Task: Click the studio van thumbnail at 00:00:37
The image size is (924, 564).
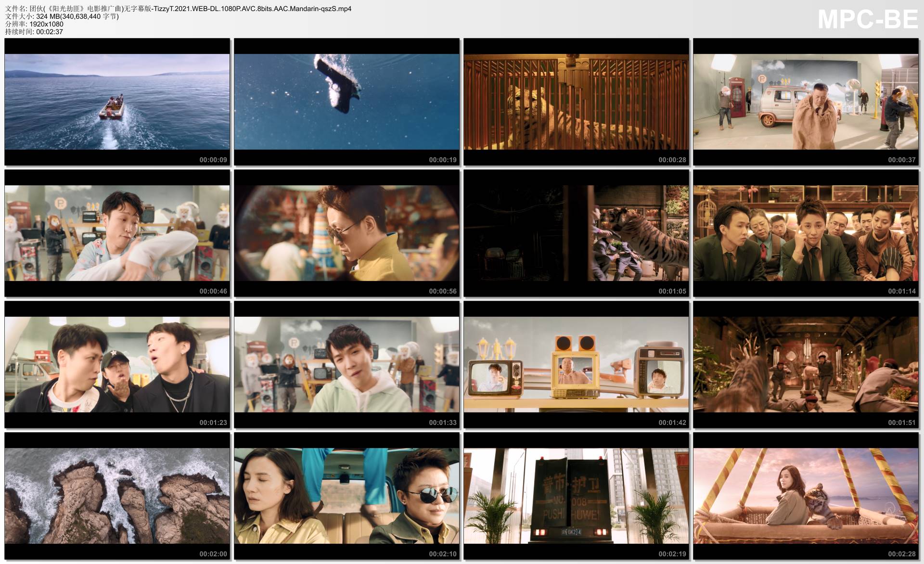Action: coord(806,102)
